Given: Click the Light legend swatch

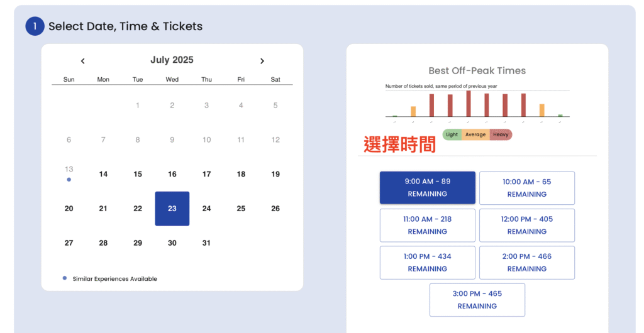Looking at the screenshot, I should (452, 134).
